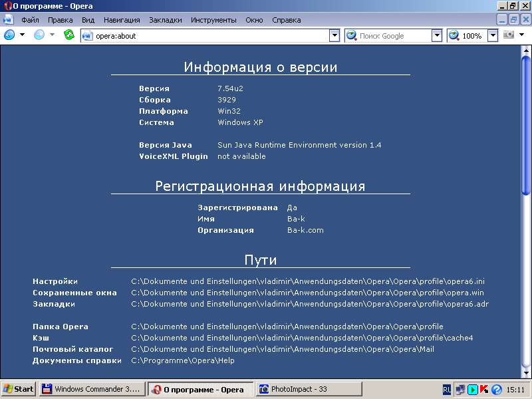Click the path ending in profile\cache4
This screenshot has height=399, width=532.
302,338
